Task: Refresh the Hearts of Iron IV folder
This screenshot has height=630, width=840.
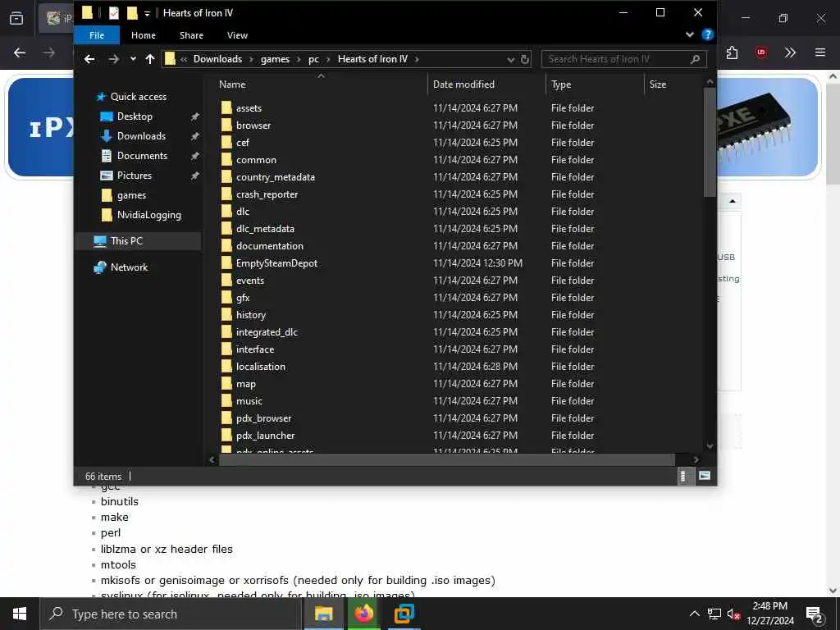Action: pyautogui.click(x=525, y=59)
